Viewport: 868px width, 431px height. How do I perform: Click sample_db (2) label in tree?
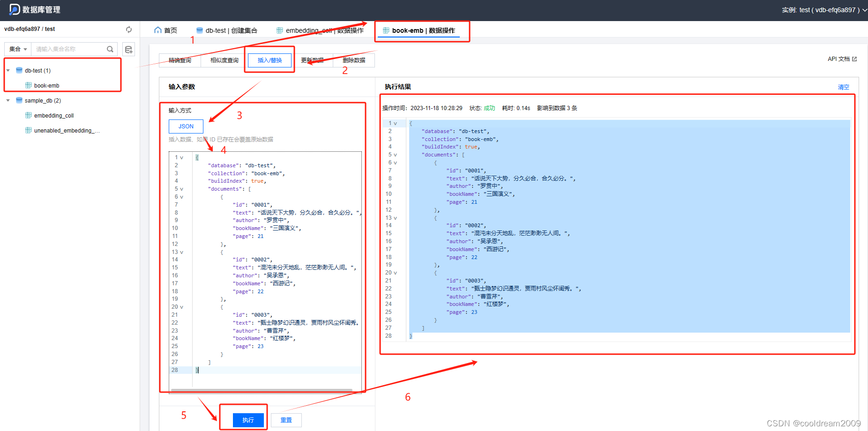click(43, 100)
